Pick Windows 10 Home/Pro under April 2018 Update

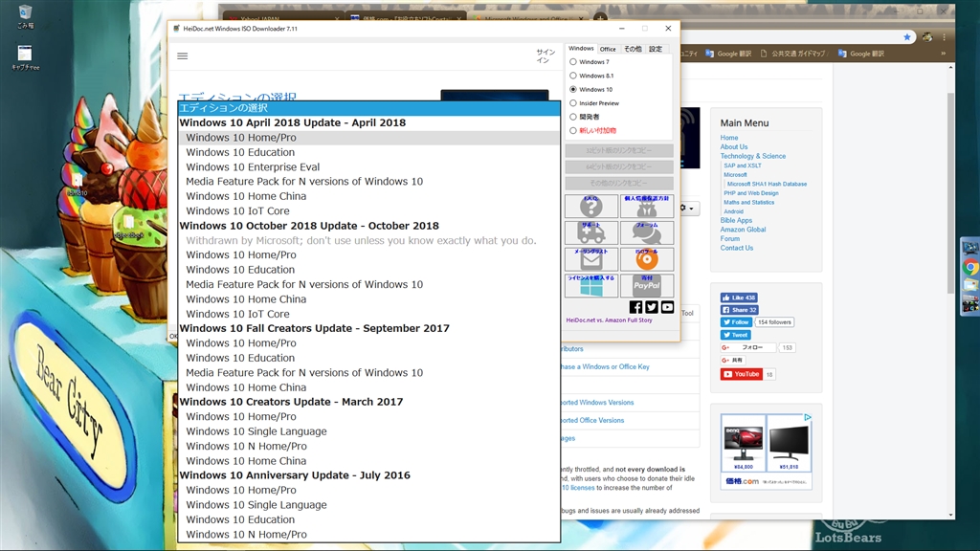click(x=368, y=138)
